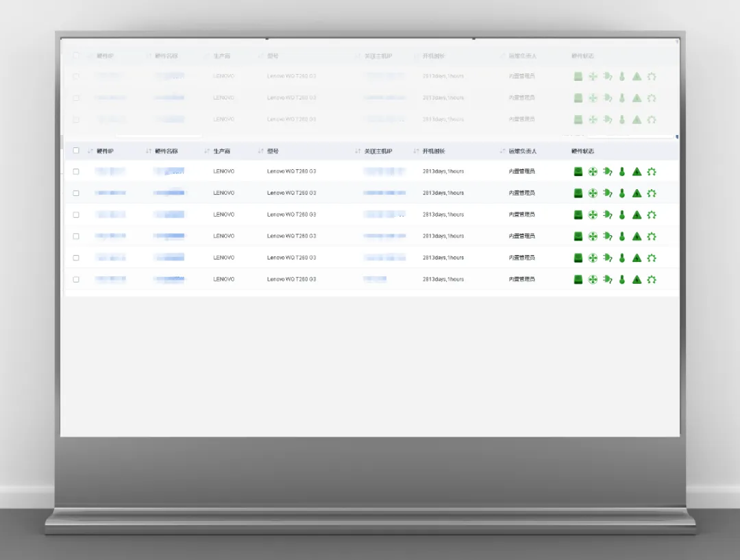The width and height of the screenshot is (740, 560).
Task: Click 内置管理员 in fourth row
Action: [x=522, y=236]
